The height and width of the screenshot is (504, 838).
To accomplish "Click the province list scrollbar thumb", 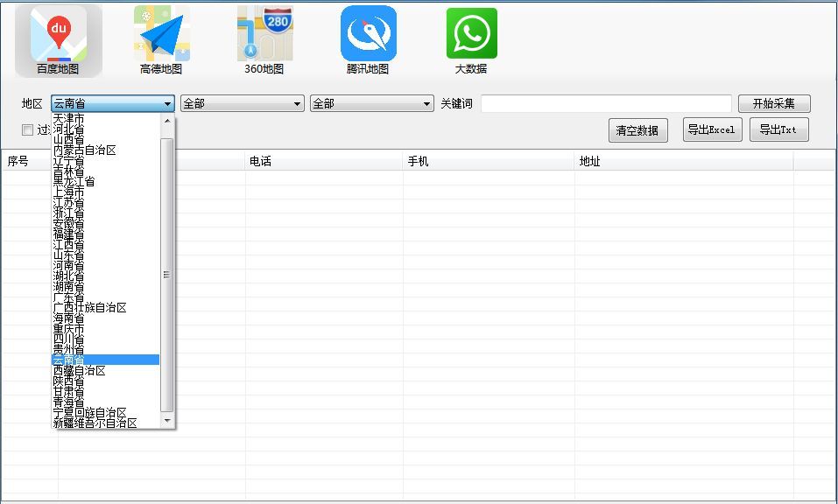I will [x=167, y=273].
